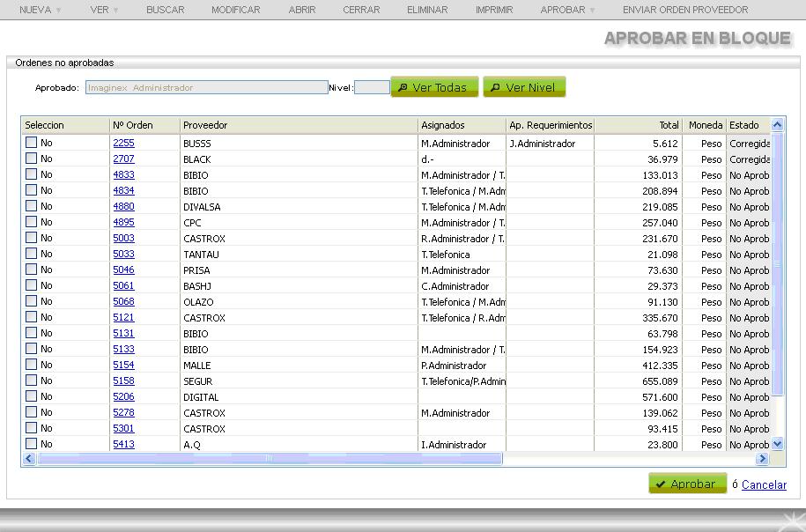Enable the checkbox for order 5046
806x532 pixels.
tap(32, 270)
